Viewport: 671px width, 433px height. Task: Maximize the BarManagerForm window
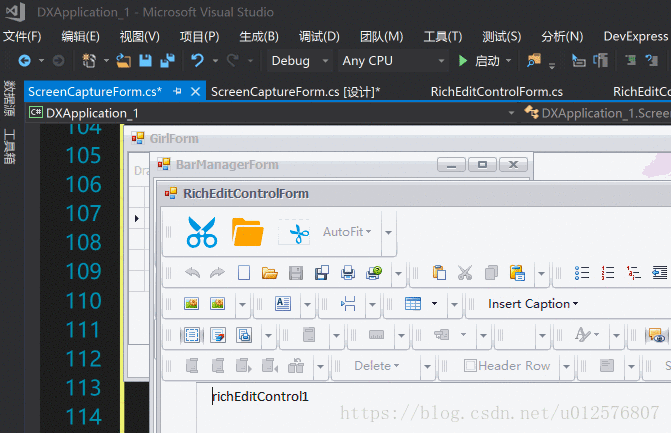tap(482, 165)
